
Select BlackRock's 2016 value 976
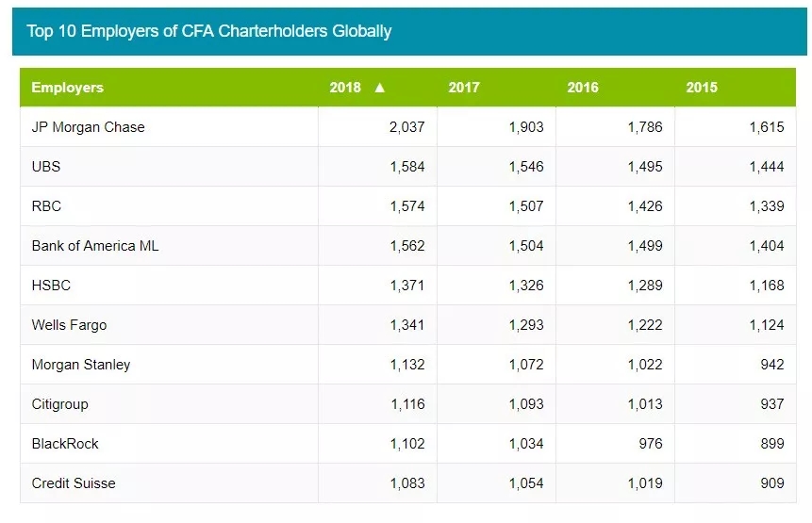pyautogui.click(x=650, y=444)
